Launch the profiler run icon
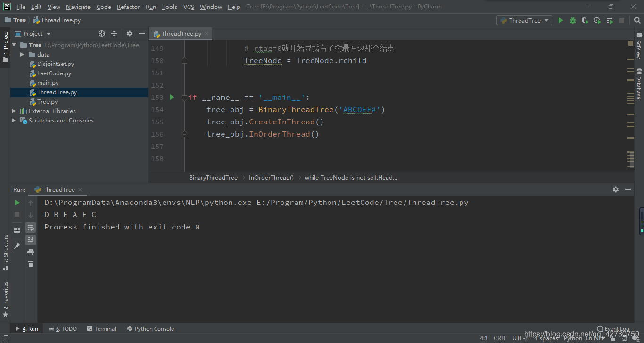Image resolution: width=644 pixels, height=343 pixels. click(x=597, y=20)
